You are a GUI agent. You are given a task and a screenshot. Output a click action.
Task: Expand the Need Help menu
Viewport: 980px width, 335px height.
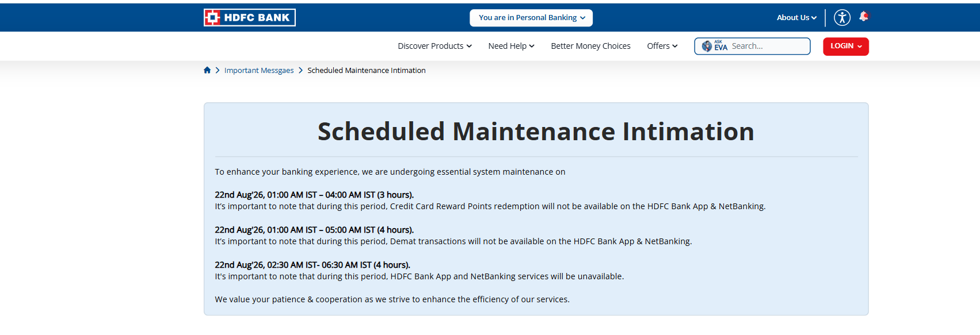[511, 46]
